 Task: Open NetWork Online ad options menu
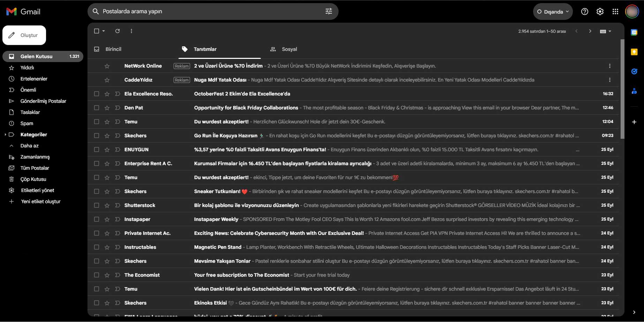tap(609, 66)
